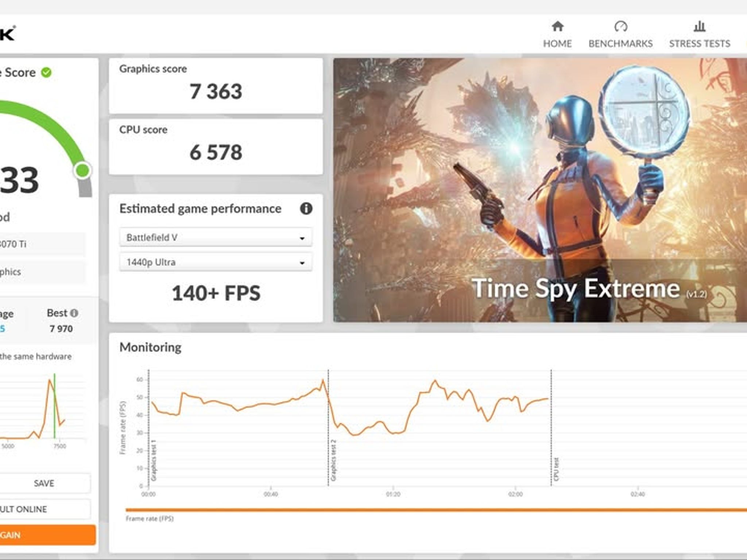747x560 pixels.
Task: Go to HOME in top navigation
Action: [x=557, y=44]
